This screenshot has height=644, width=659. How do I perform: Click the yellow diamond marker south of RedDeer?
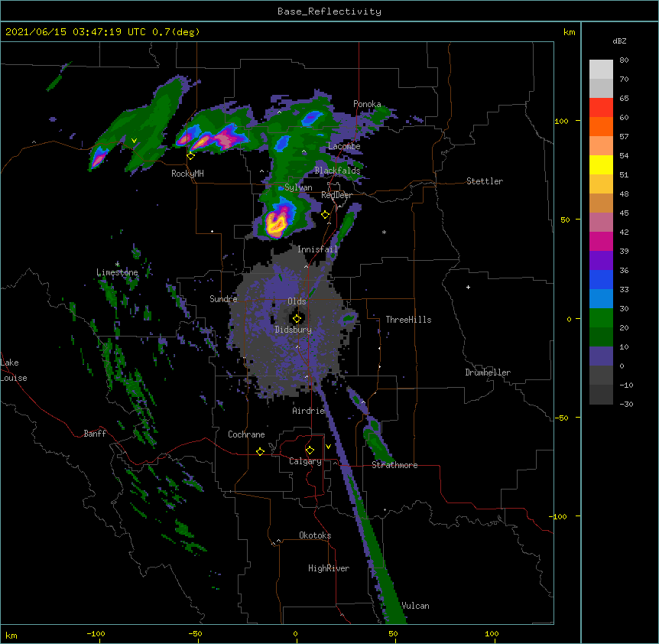pyautogui.click(x=325, y=215)
